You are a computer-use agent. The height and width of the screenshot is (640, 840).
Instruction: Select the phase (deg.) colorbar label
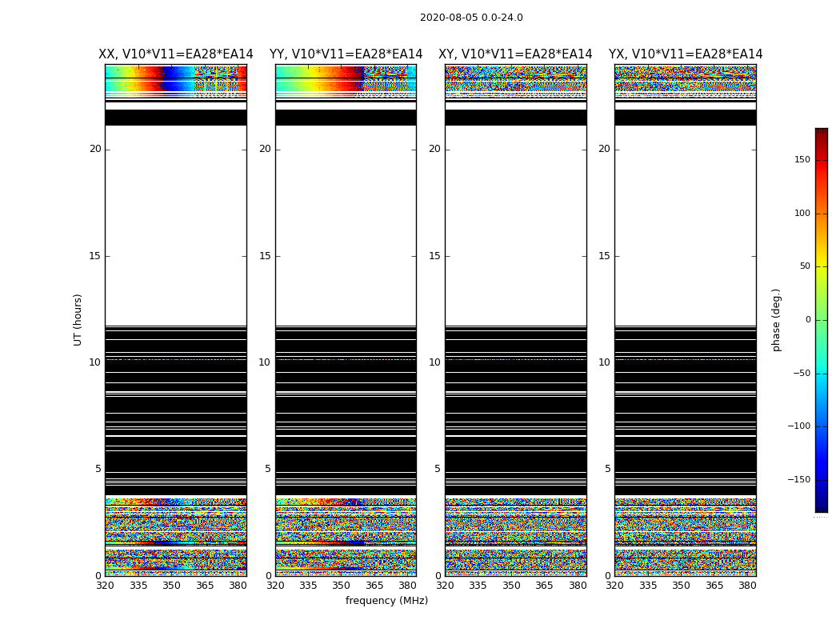pos(776,319)
